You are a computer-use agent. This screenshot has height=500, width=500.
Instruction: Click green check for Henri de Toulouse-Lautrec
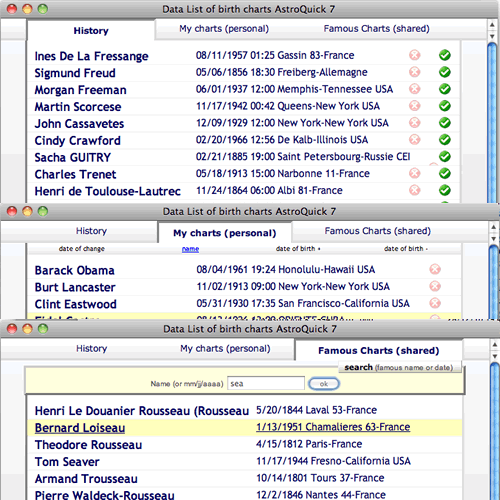445,190
